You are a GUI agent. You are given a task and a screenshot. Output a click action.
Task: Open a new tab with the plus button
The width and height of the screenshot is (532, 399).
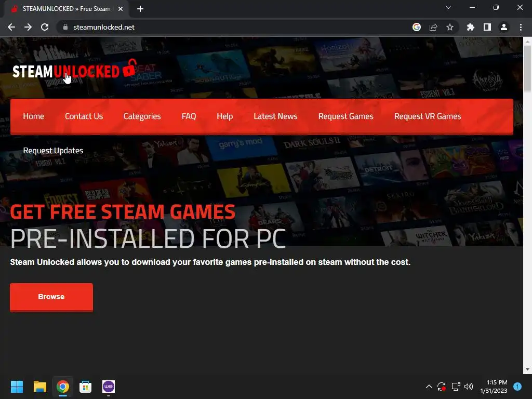click(140, 9)
